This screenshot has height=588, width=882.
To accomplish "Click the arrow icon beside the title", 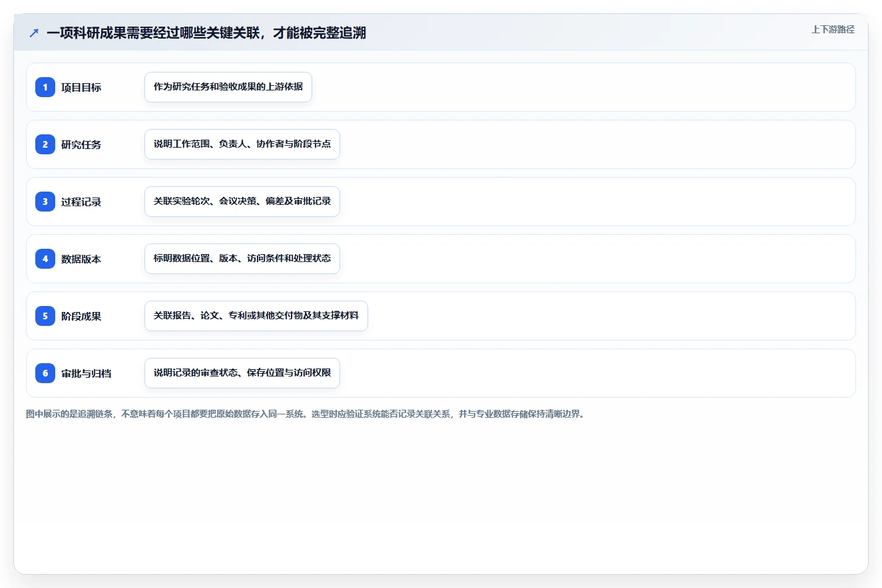I will point(34,33).
